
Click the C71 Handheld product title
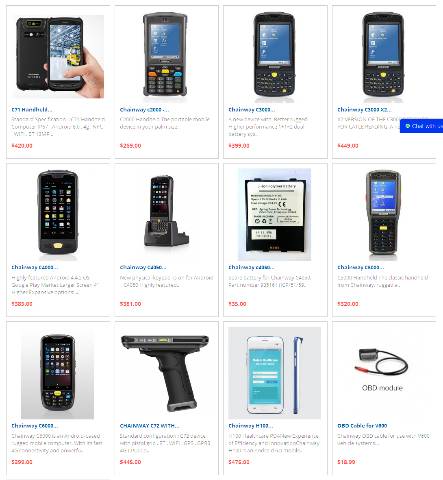pos(32,110)
